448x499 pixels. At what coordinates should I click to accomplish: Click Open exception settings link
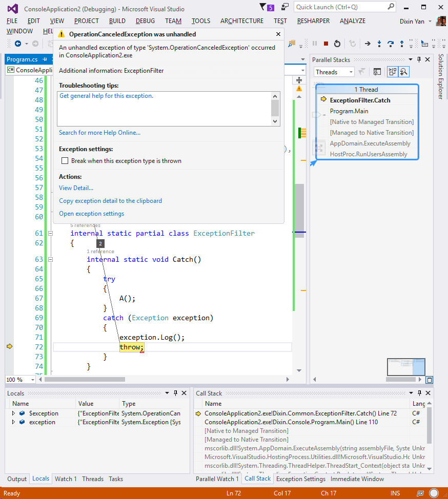click(x=92, y=214)
